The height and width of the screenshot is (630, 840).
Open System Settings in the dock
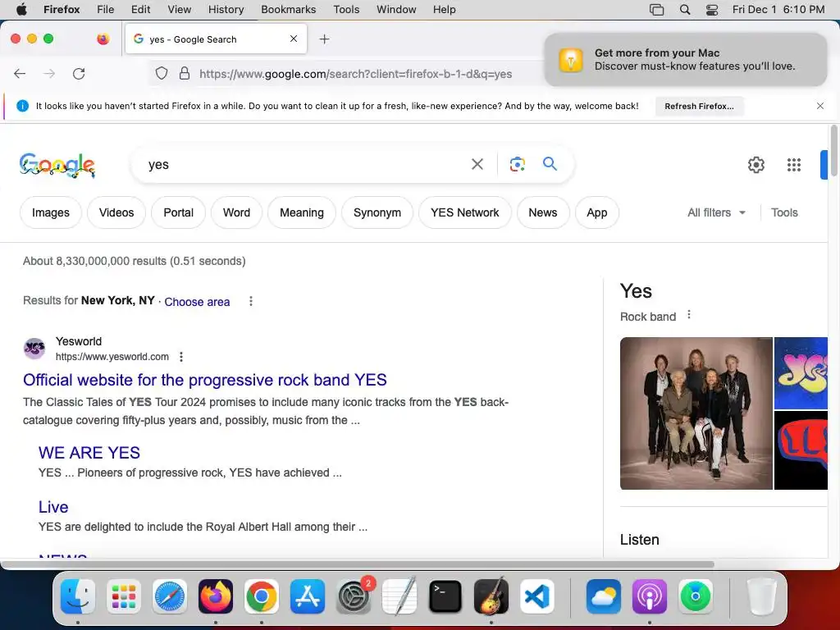[354, 596]
